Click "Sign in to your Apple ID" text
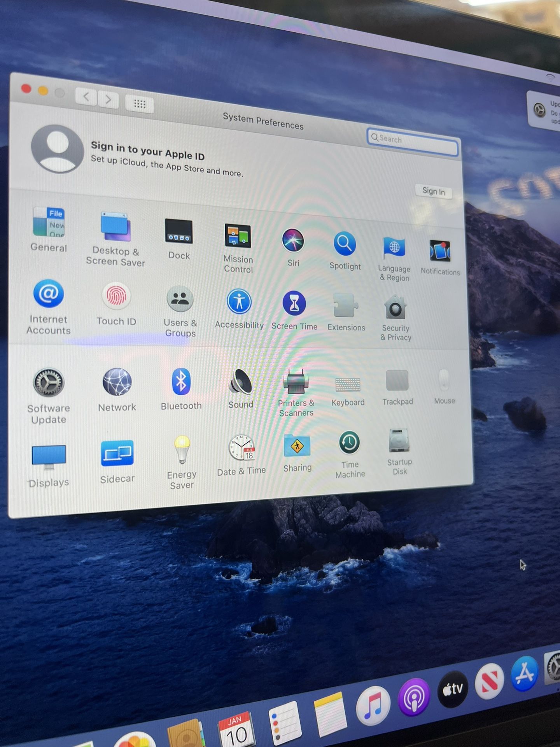560x747 pixels. [147, 151]
